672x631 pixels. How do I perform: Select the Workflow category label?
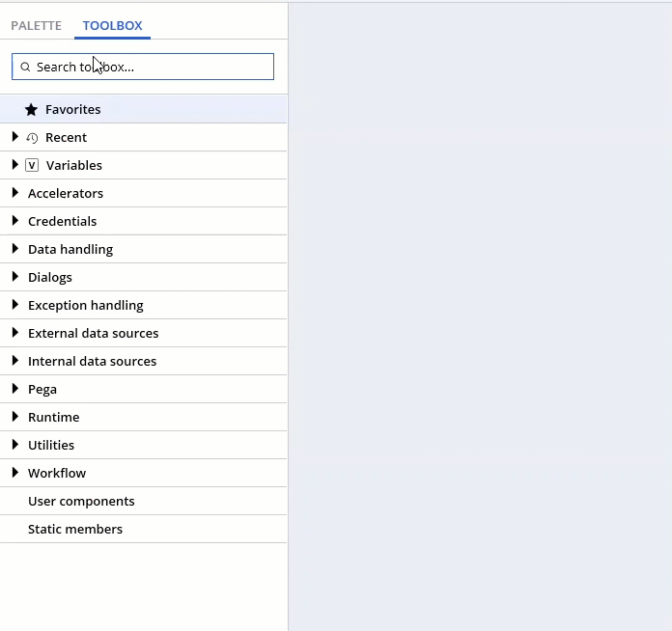(57, 473)
